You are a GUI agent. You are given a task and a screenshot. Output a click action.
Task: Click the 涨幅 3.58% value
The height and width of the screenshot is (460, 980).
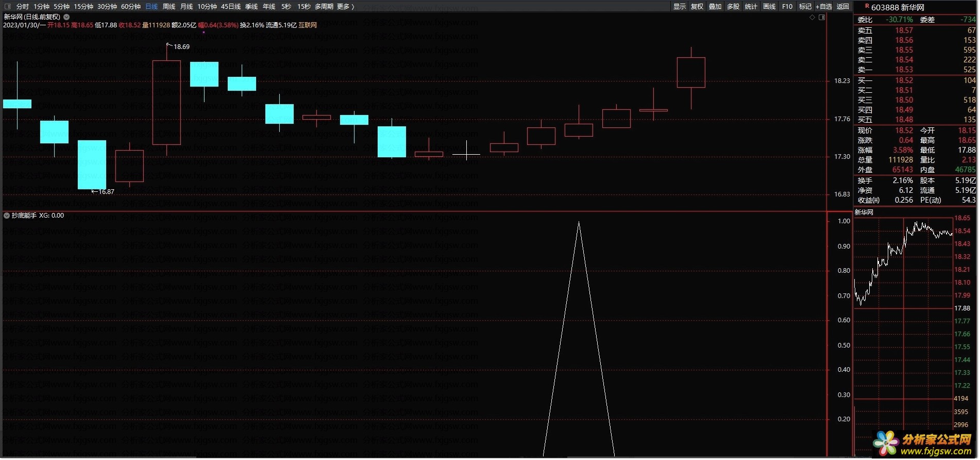(x=903, y=150)
